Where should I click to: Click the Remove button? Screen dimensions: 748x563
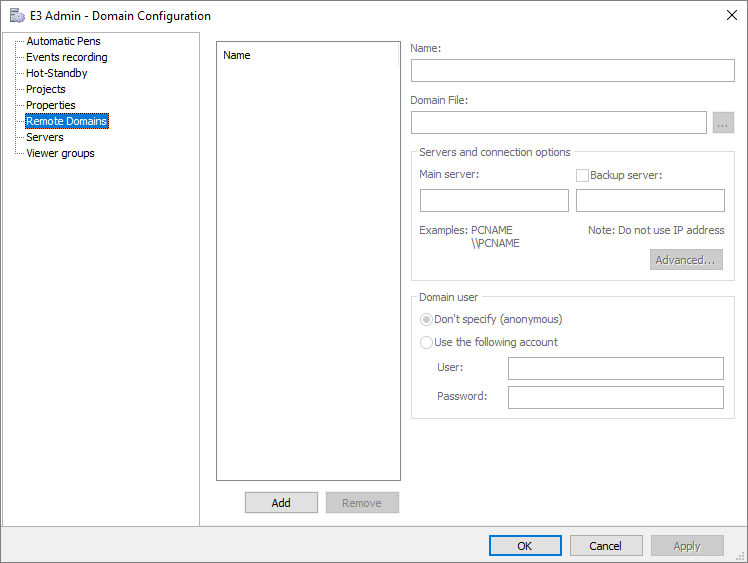[x=362, y=503]
